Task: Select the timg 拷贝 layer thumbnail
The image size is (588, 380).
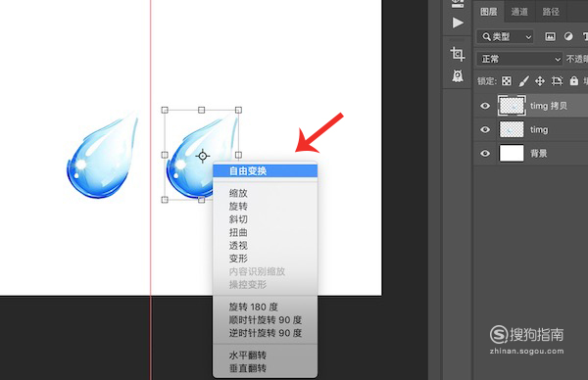Action: pyautogui.click(x=512, y=106)
